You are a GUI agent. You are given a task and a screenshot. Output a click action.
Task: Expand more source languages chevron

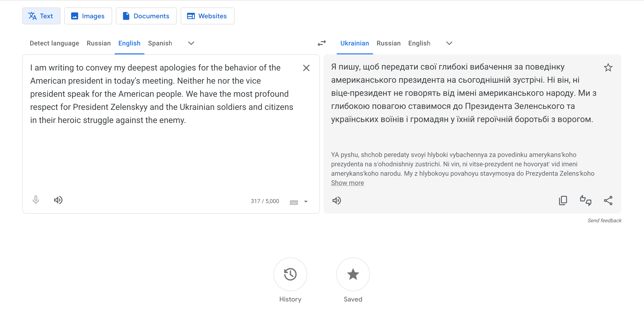191,43
